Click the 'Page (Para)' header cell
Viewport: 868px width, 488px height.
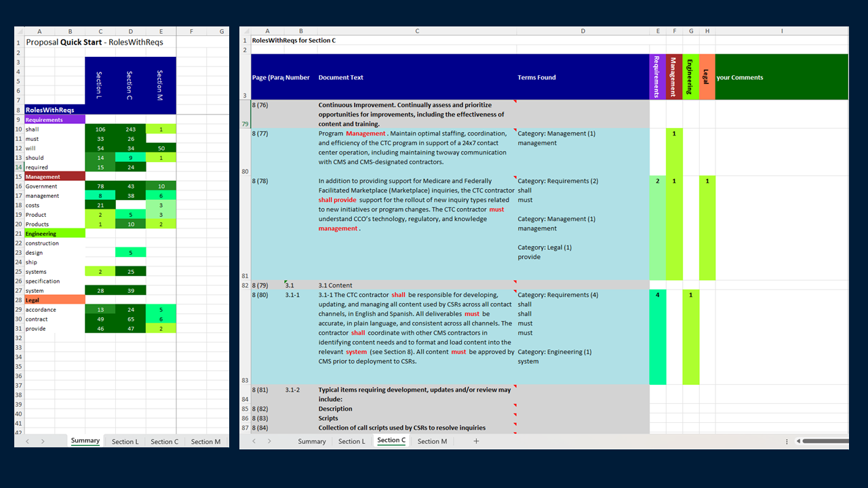(267, 77)
